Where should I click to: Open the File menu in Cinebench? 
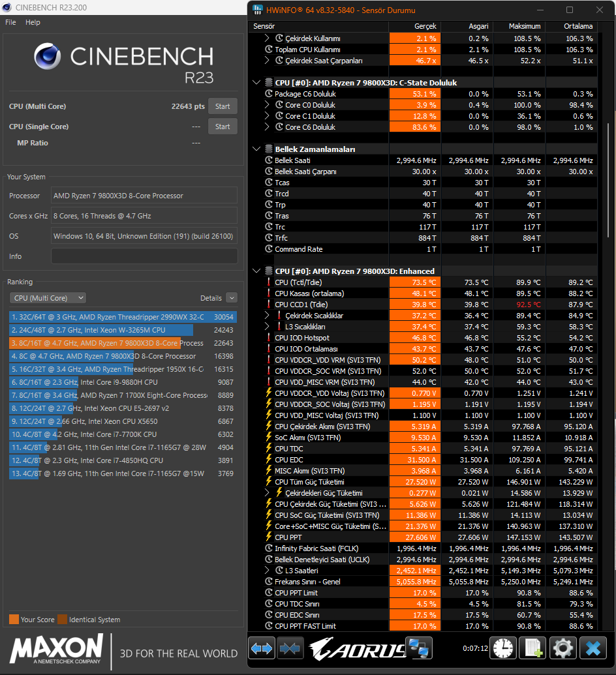click(11, 22)
